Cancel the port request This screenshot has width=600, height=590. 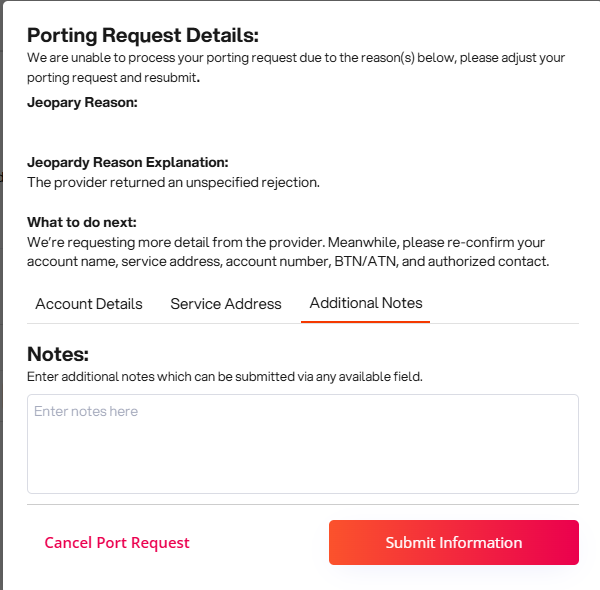117,543
